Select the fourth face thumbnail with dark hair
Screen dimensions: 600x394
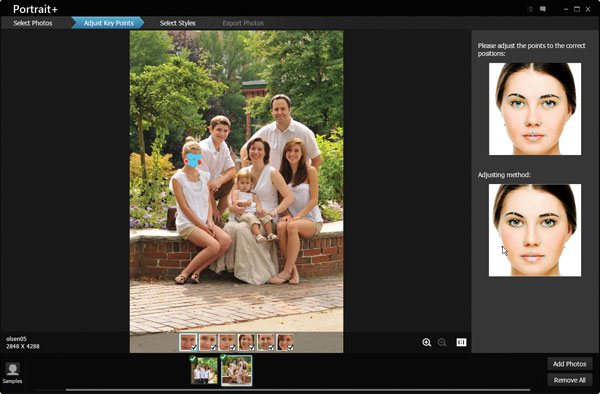(x=246, y=342)
